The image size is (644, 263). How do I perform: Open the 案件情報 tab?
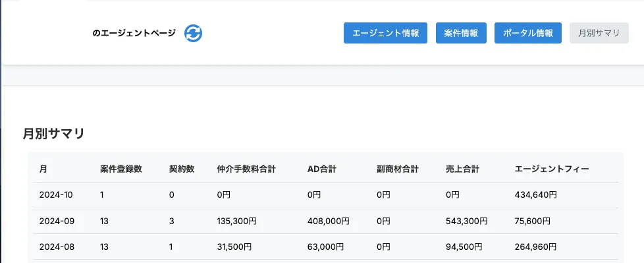(461, 33)
